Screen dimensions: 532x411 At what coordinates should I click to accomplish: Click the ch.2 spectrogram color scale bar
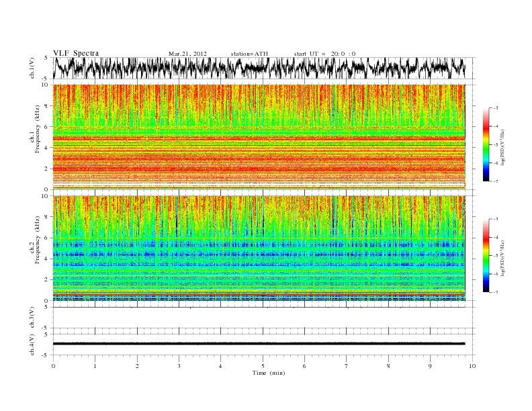pos(486,255)
